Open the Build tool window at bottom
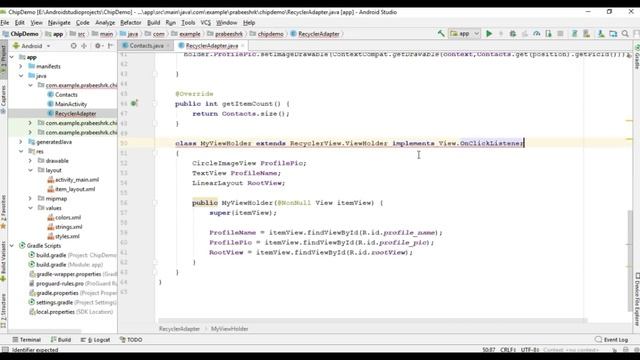 point(61,340)
